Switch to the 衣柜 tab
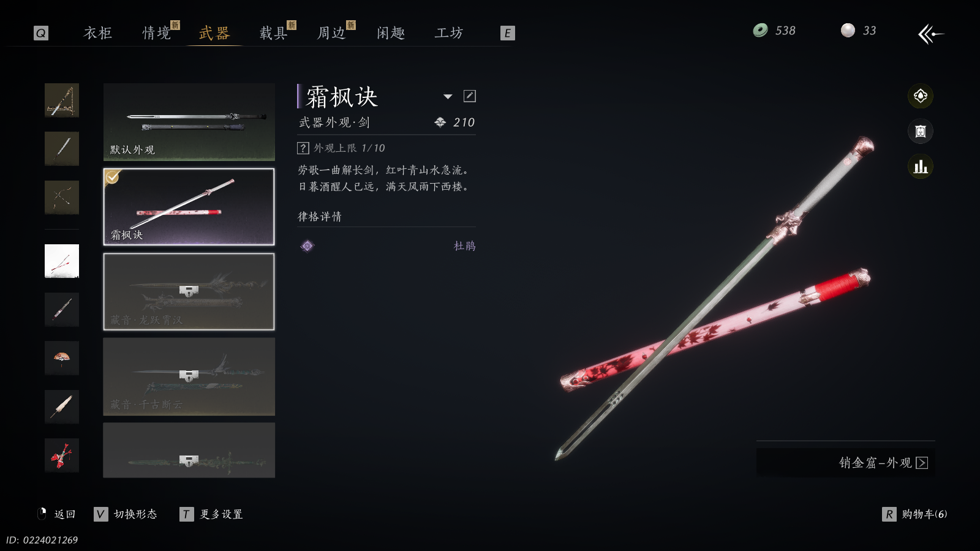The height and width of the screenshot is (551, 980). pos(98,33)
